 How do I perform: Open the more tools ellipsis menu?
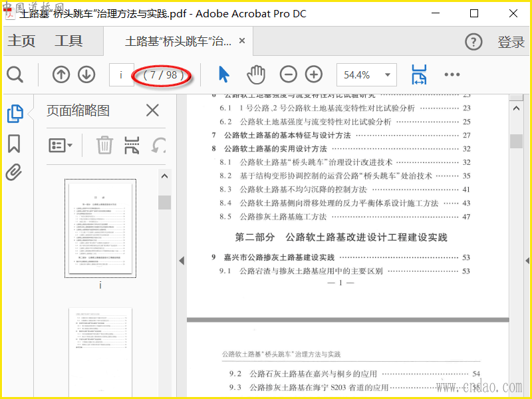click(x=452, y=74)
